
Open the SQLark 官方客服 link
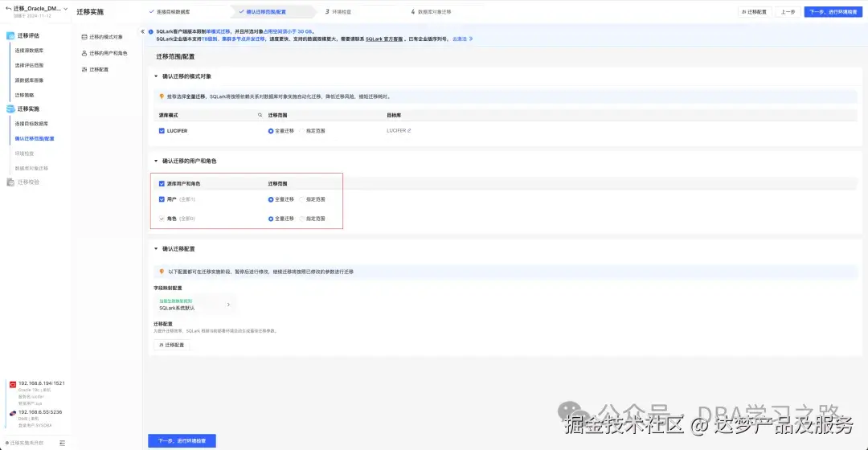(x=384, y=39)
